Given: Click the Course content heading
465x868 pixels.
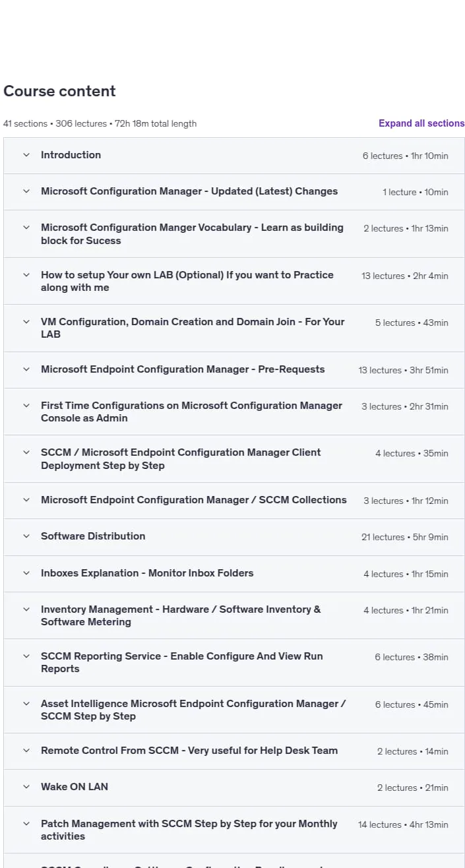Looking at the screenshot, I should pos(59,91).
